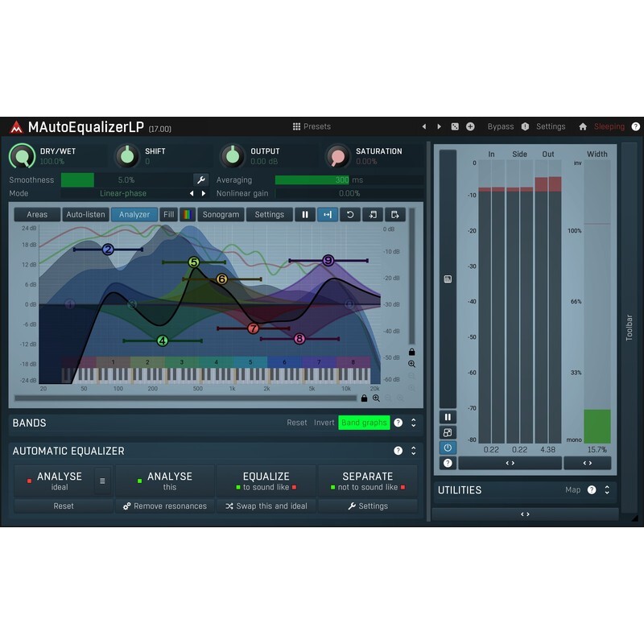Expand the Bands panel arrows

(414, 423)
